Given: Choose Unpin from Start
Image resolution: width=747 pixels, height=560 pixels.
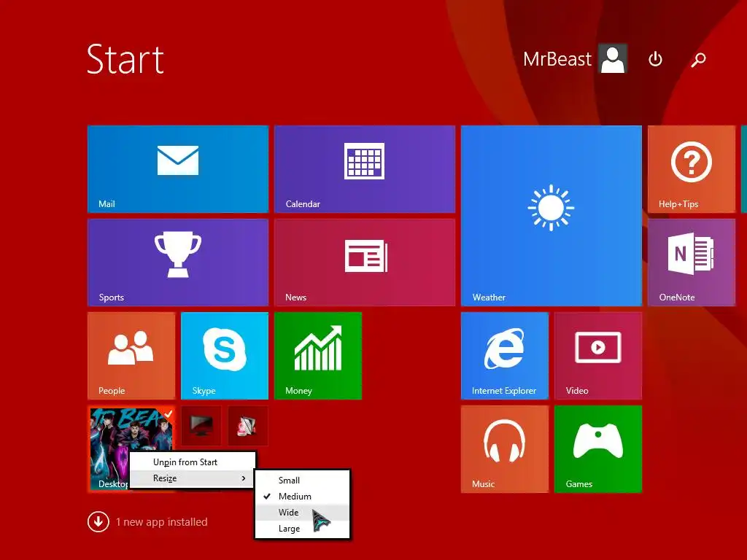Looking at the screenshot, I should (x=193, y=462).
